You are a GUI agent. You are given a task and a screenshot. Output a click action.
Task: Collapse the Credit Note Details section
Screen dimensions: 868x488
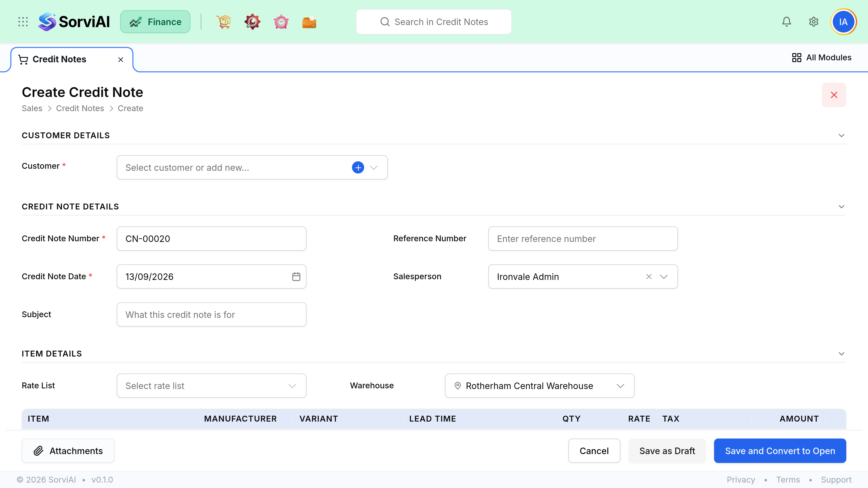(x=841, y=206)
